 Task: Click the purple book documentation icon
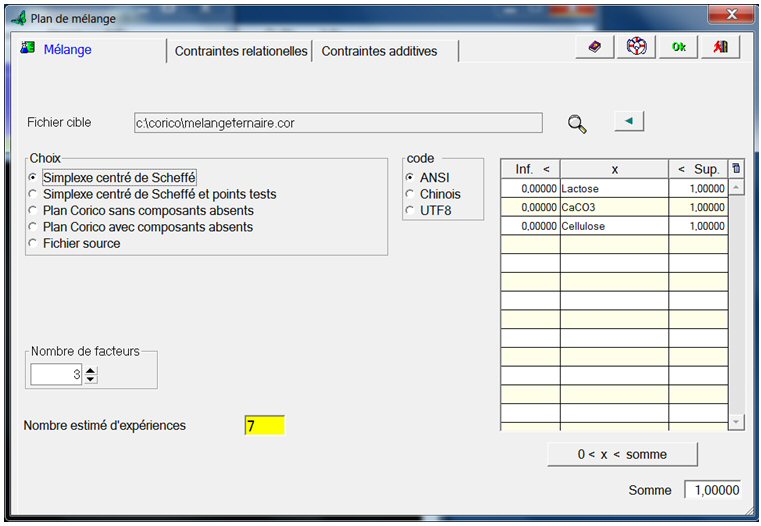[x=595, y=47]
